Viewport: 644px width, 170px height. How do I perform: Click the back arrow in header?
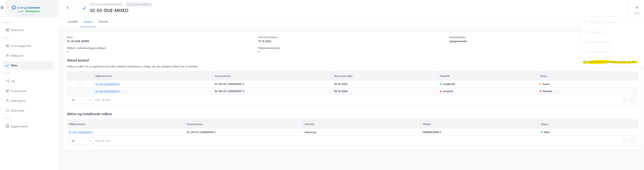click(67, 8)
